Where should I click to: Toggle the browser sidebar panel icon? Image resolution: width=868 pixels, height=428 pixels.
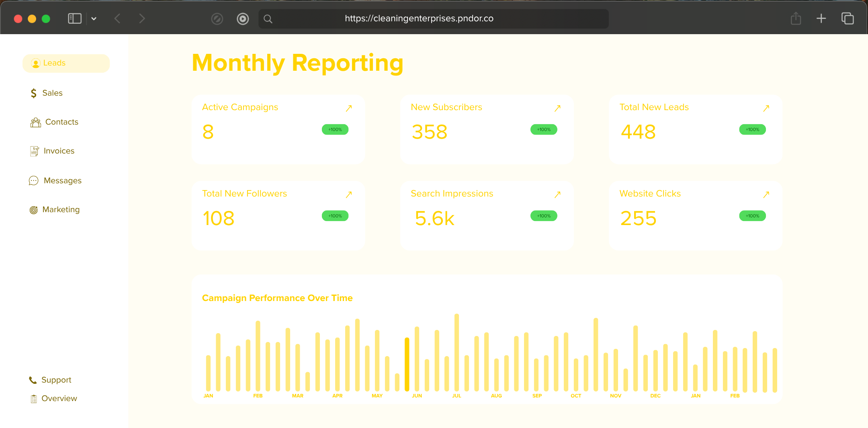[75, 18]
